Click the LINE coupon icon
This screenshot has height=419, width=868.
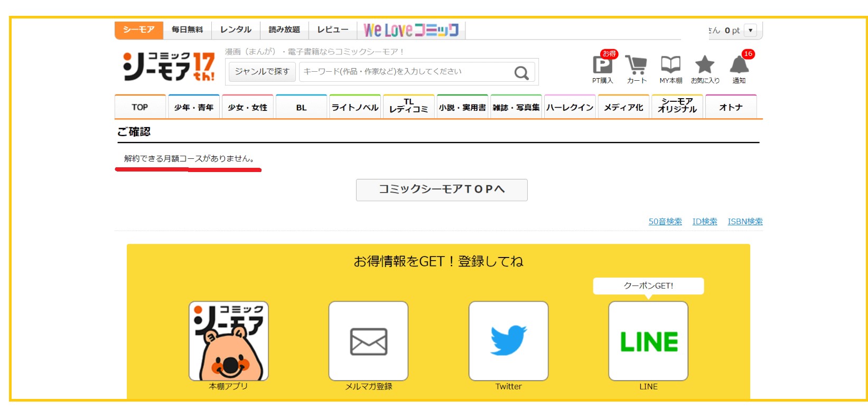[648, 341]
